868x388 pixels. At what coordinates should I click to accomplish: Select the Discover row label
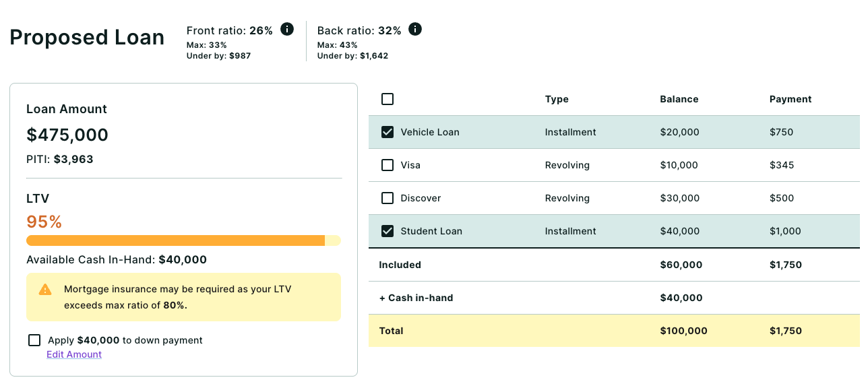click(x=421, y=198)
